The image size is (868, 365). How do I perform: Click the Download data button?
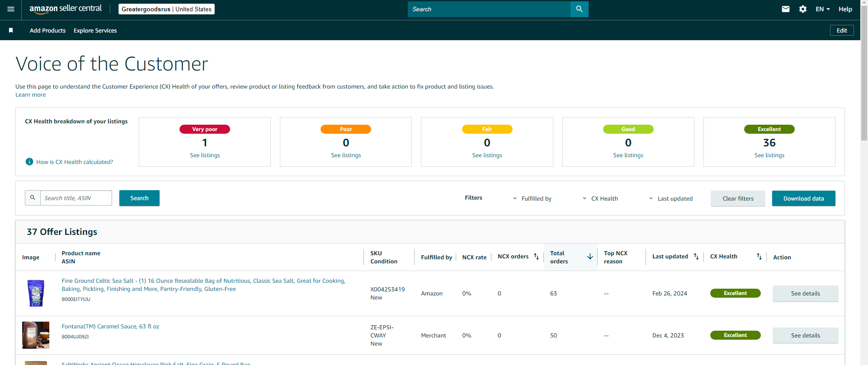click(803, 198)
